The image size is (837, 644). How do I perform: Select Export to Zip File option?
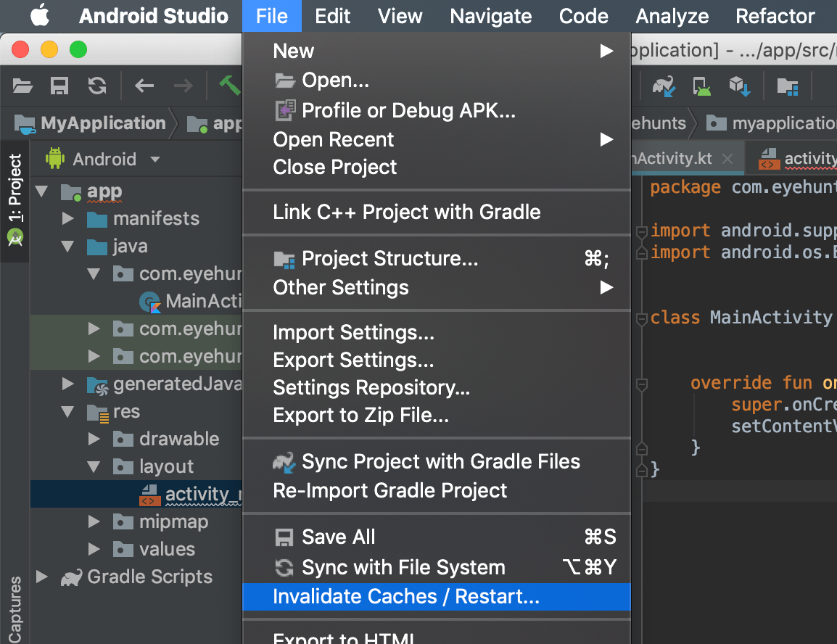click(x=334, y=414)
